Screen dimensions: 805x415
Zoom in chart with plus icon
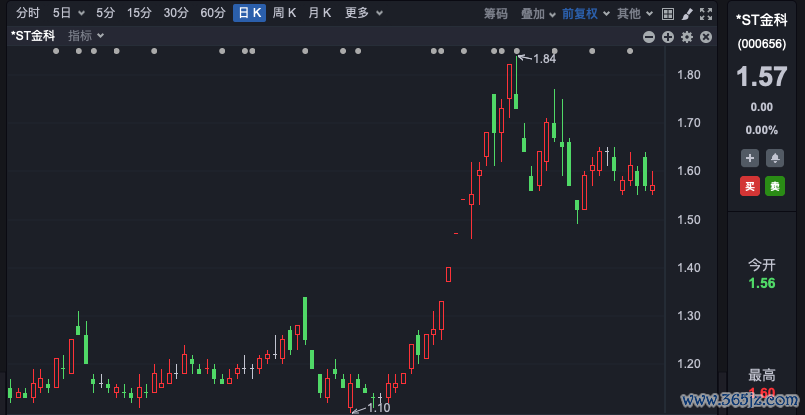(667, 36)
